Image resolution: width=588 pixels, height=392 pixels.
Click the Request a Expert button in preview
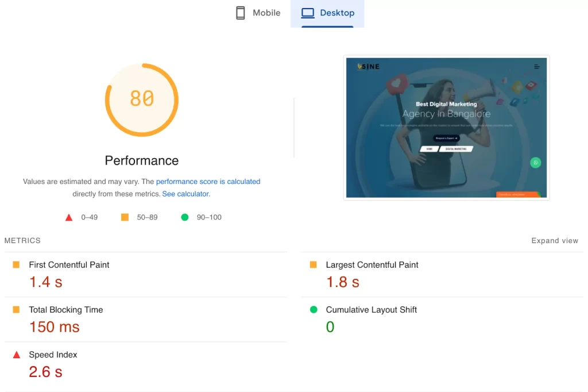pyautogui.click(x=447, y=137)
